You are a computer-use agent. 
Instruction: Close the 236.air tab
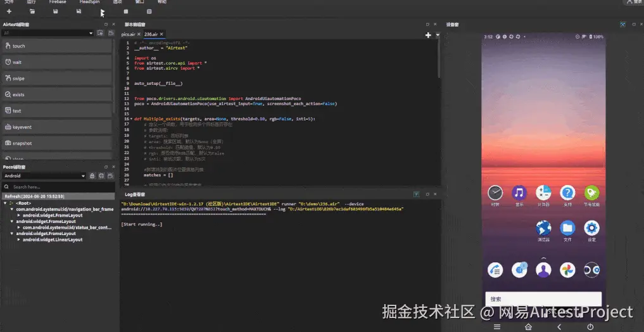click(162, 34)
